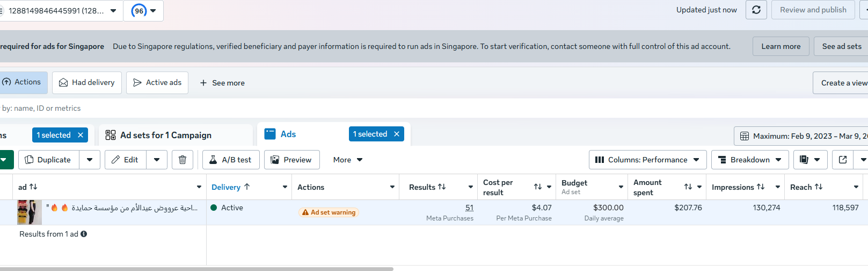
Task: Switch to Ad sets for 1 Campaign tab
Action: tap(165, 135)
